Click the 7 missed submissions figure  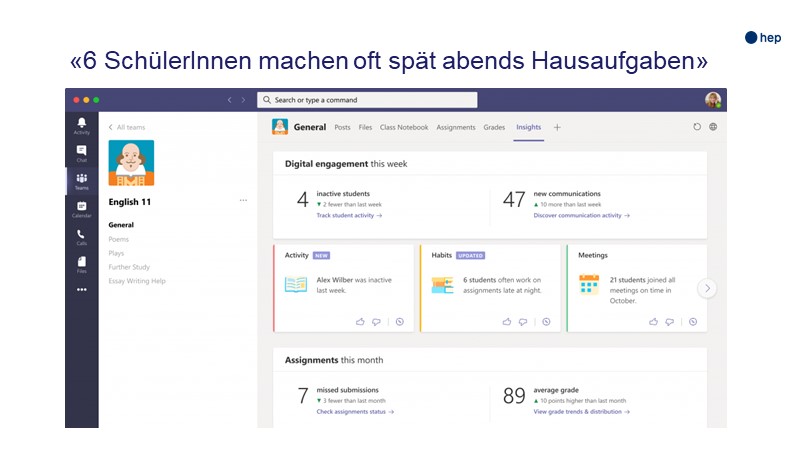pyautogui.click(x=303, y=395)
